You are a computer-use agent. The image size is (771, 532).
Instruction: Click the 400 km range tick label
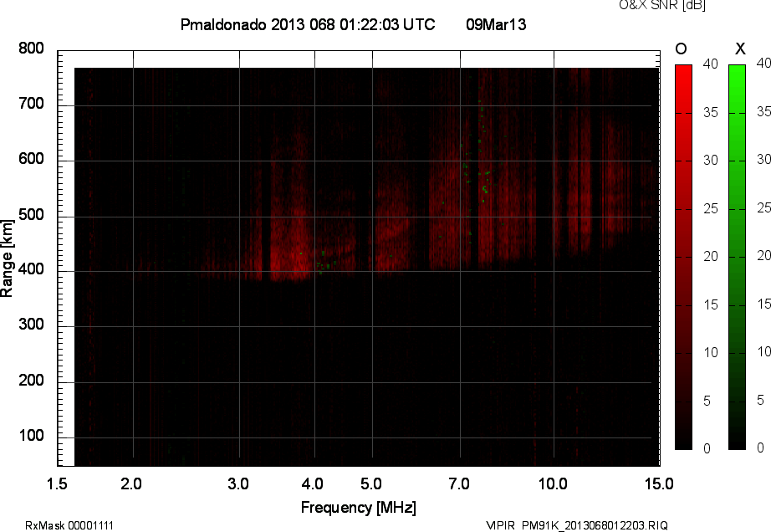pos(31,271)
